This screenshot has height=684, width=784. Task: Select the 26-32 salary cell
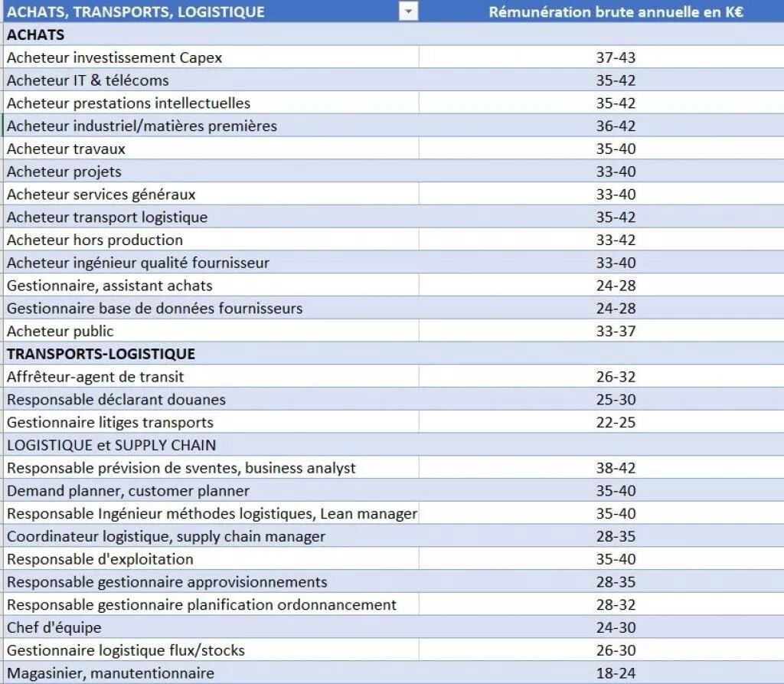pyautogui.click(x=602, y=376)
